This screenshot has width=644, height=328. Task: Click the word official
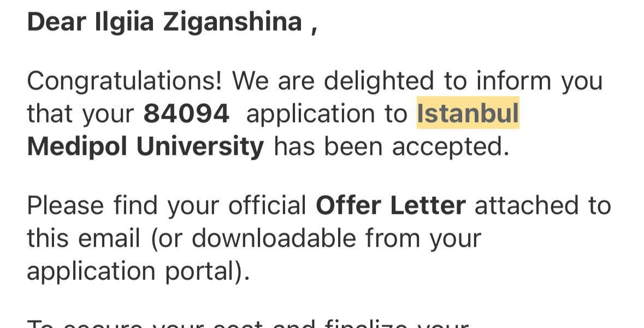coord(267,205)
